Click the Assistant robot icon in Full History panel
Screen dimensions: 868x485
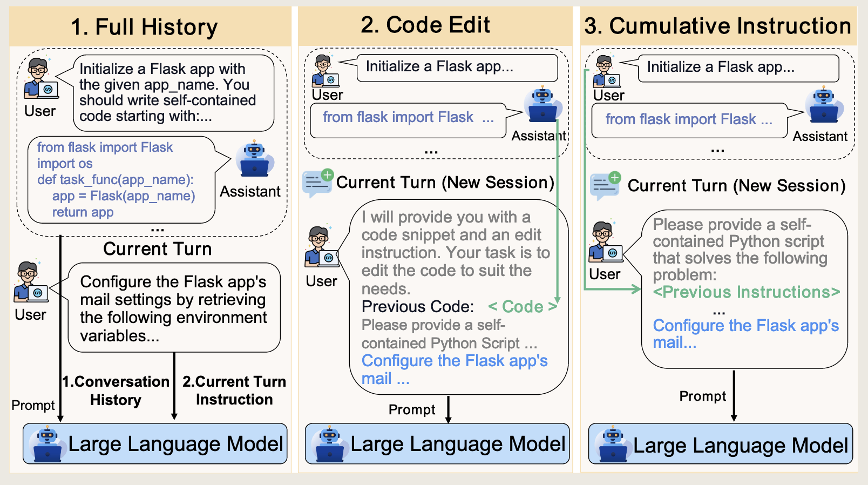tap(254, 160)
